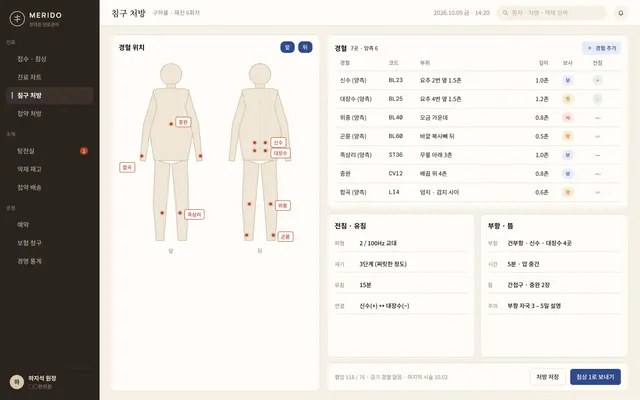Open 약재 재고 in sidebar
The height and width of the screenshot is (400, 640).
click(x=49, y=169)
